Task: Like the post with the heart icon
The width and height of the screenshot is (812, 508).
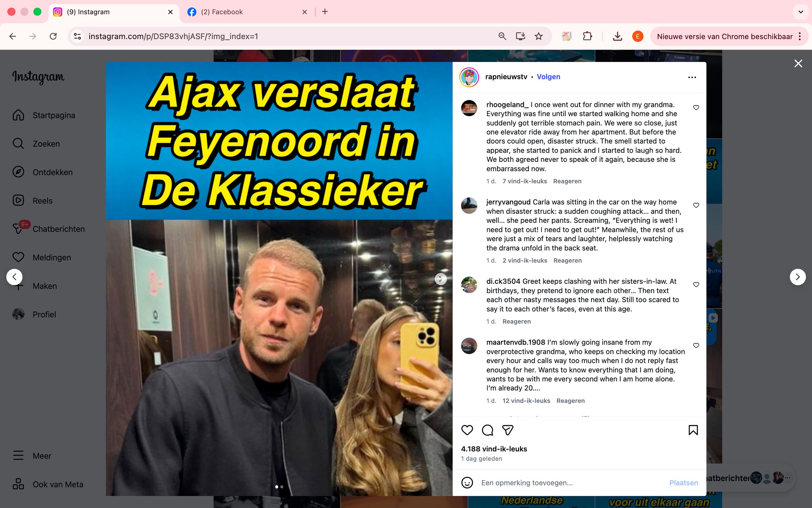Action: (467, 430)
